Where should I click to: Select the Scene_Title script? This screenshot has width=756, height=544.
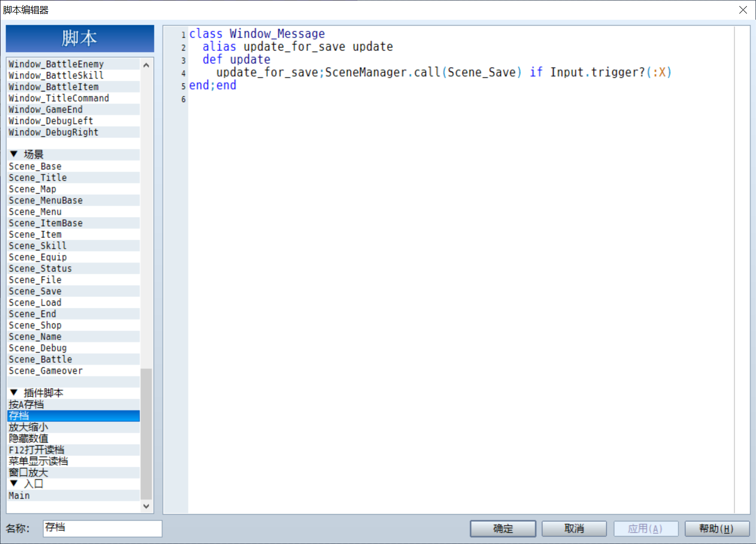74,178
